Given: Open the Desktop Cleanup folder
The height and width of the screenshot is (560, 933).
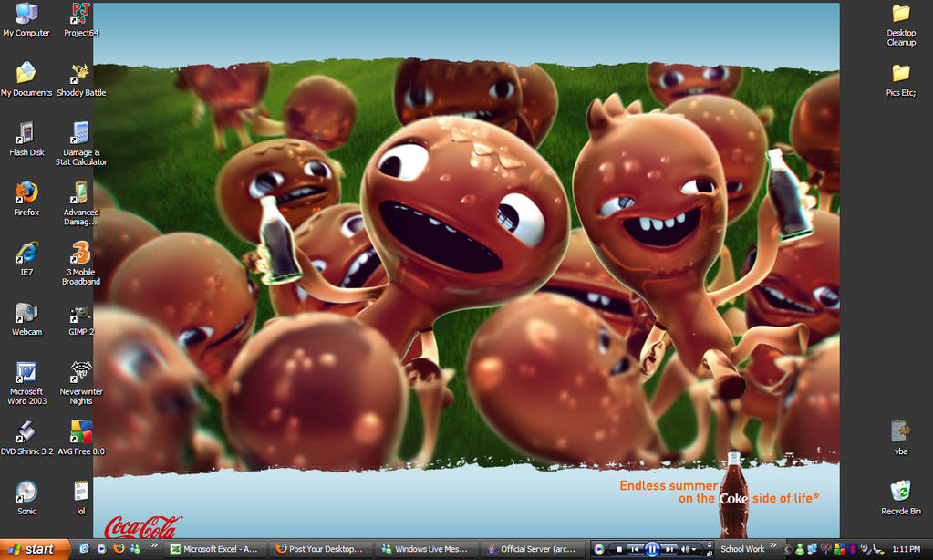Looking at the screenshot, I should (x=901, y=25).
